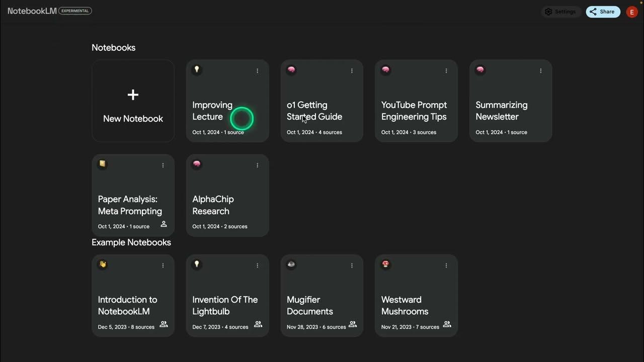Click the NotebookLM logo text

click(x=32, y=11)
